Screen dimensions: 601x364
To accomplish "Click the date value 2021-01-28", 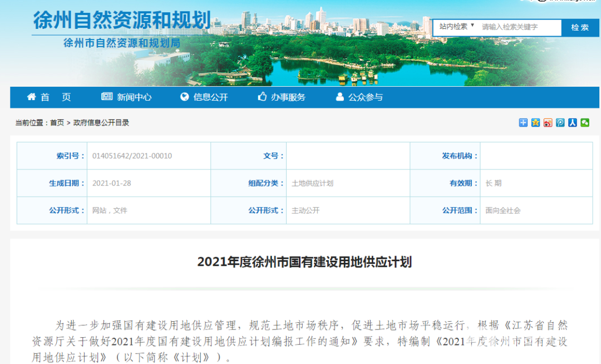I will [x=111, y=183].
